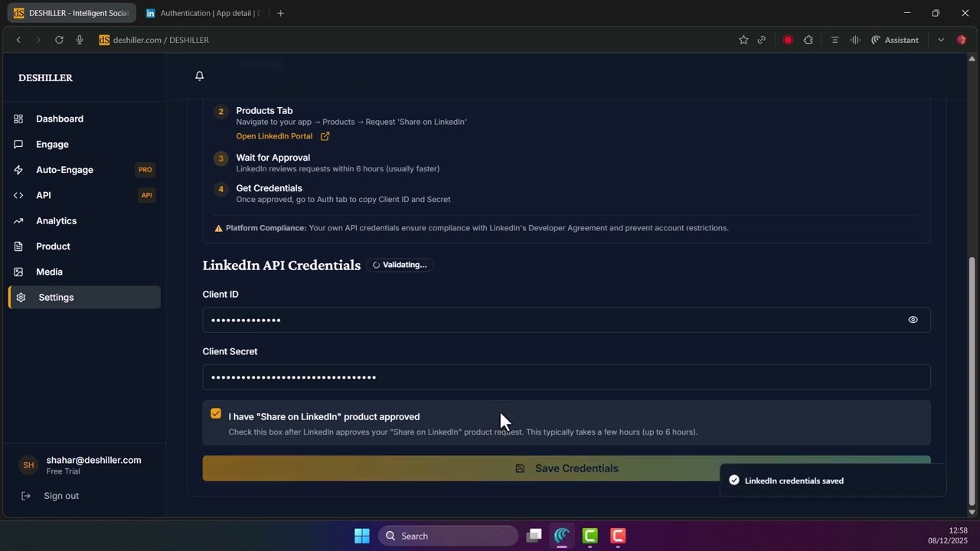Click the Sign out arrow icon

click(26, 496)
